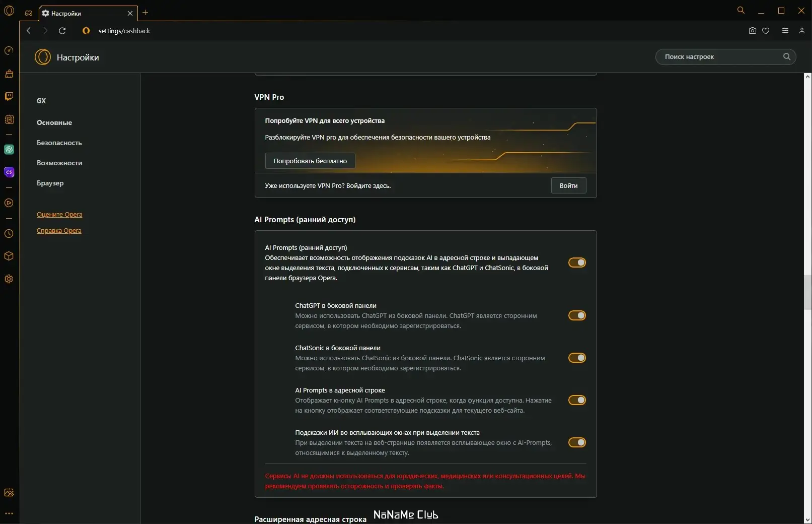Go back to the previous page
This screenshot has height=524, width=812.
29,31
